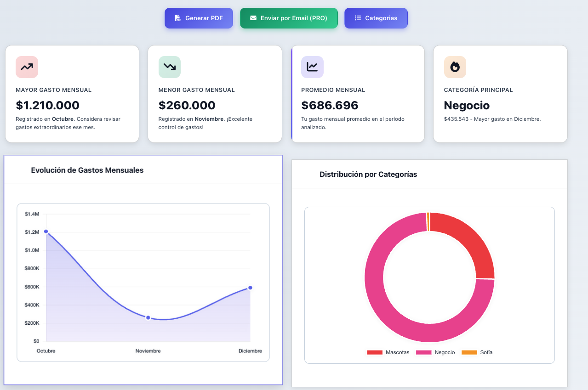Click the PDF file icon in Generar PDF
The height and width of the screenshot is (390, 588).
[x=177, y=18]
